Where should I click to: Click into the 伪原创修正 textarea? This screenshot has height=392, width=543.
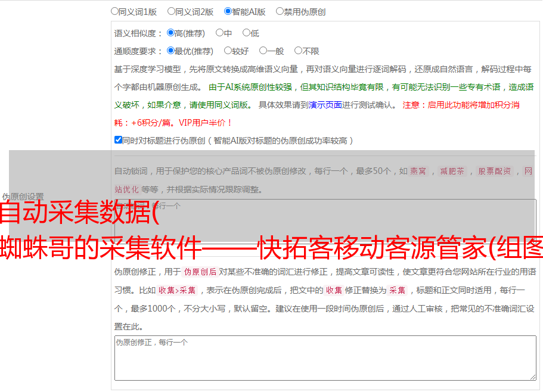click(325, 358)
